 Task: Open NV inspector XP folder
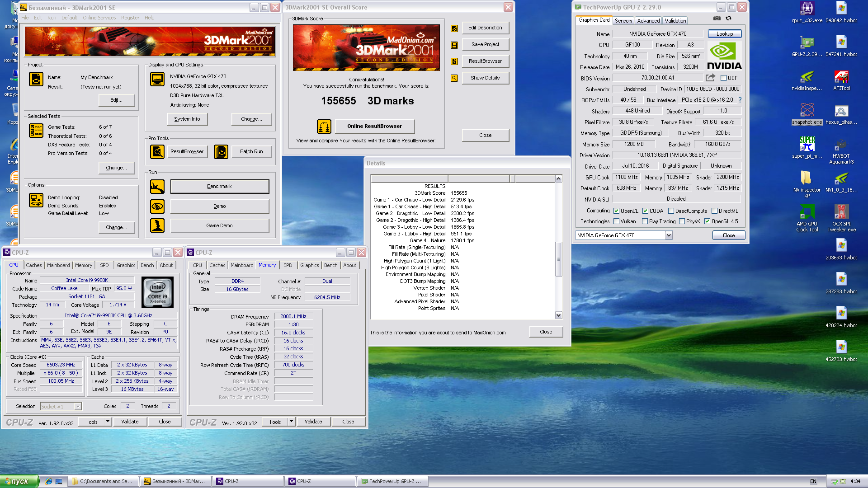tap(807, 184)
